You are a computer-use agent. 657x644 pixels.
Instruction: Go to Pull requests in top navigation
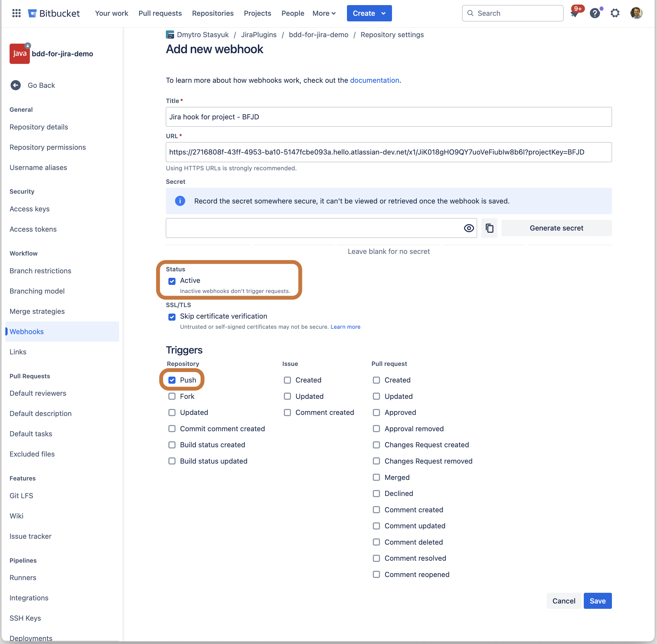tap(160, 13)
